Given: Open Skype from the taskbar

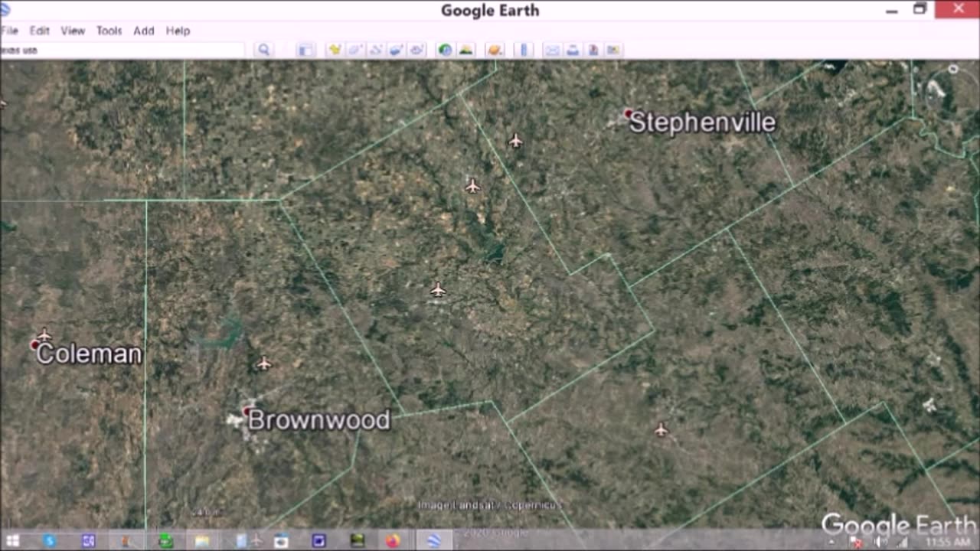Looking at the screenshot, I should 50,541.
